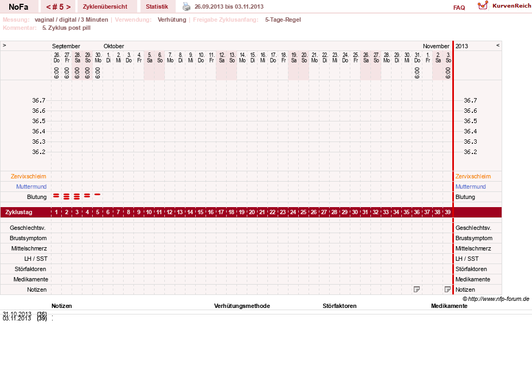Click the comment '5. Zyklus post pill'

[67, 28]
